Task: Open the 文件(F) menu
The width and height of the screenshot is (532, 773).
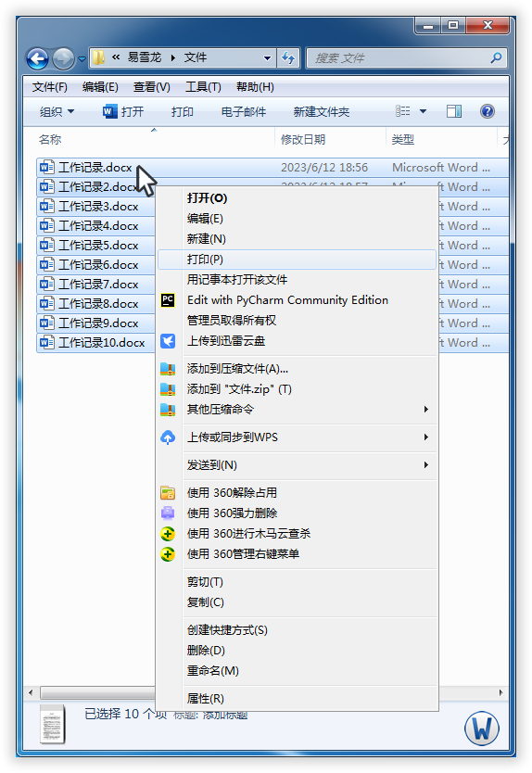Action: pyautogui.click(x=50, y=87)
